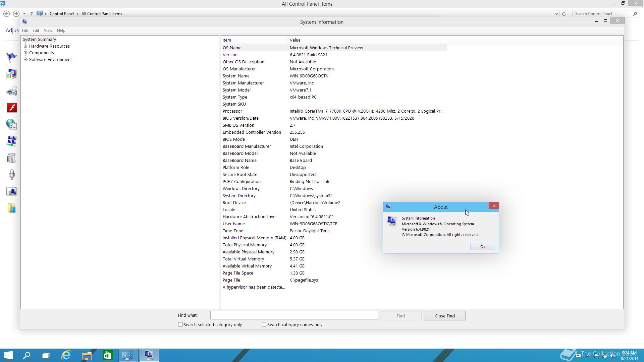Viewport: 644px width, 362px height.
Task: Switch to Control Panel taskbar button
Action: [x=127, y=355]
